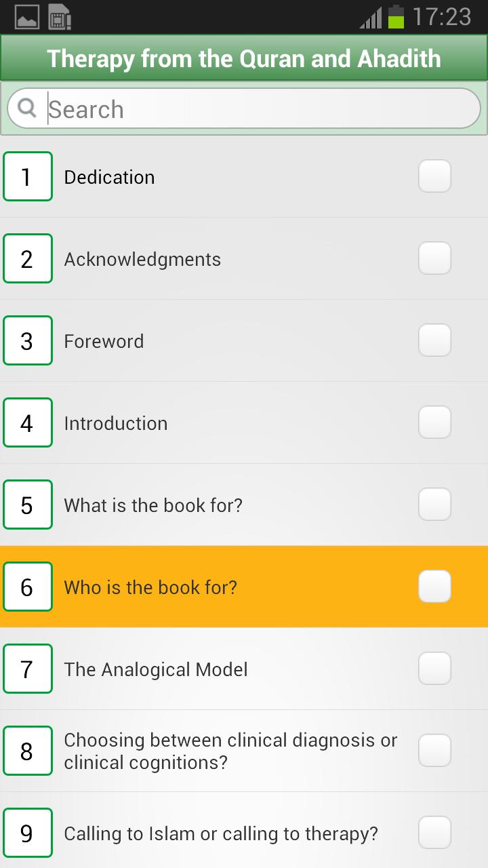Tap the picture notification icon in status bar
This screenshot has height=868, width=488.
coord(27,17)
